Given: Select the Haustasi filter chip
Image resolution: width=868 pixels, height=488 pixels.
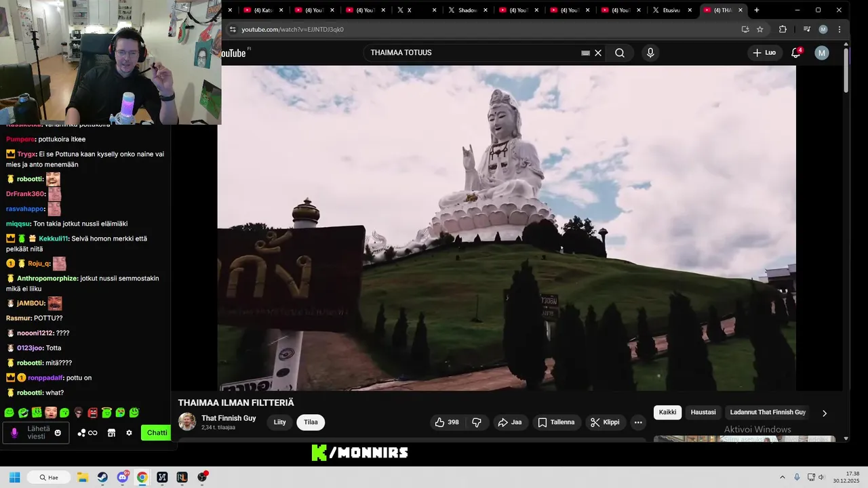Looking at the screenshot, I should pyautogui.click(x=703, y=412).
